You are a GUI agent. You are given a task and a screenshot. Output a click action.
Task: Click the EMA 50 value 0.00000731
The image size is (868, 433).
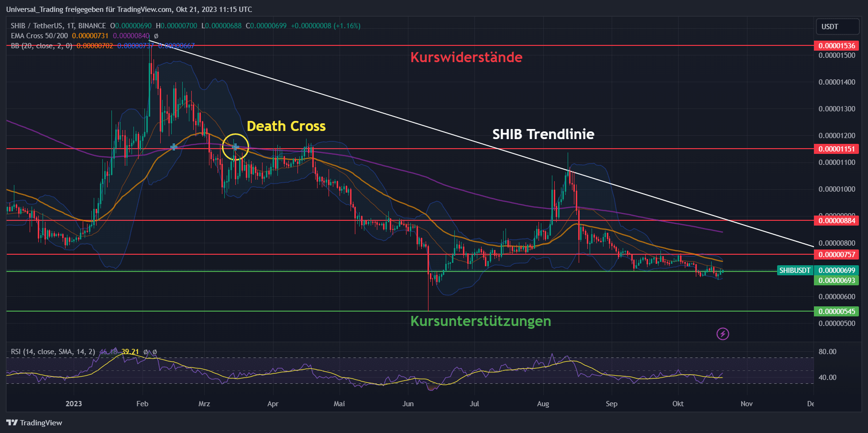(x=90, y=36)
